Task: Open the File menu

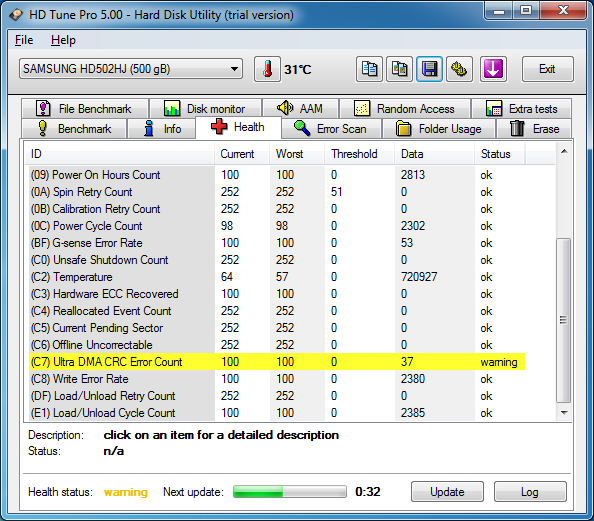Action: (24, 40)
